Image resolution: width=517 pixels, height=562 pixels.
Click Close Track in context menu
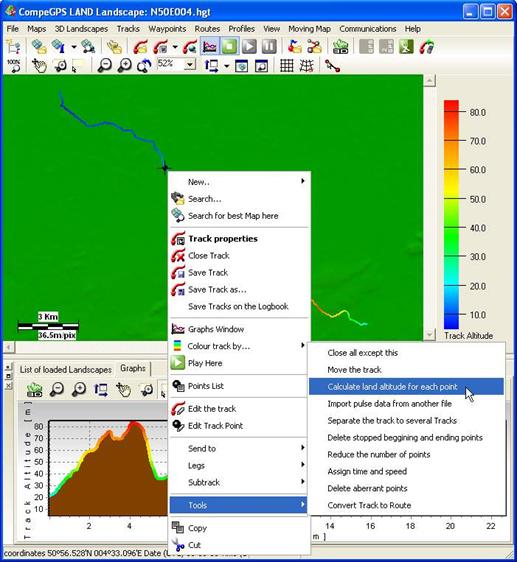click(x=239, y=256)
